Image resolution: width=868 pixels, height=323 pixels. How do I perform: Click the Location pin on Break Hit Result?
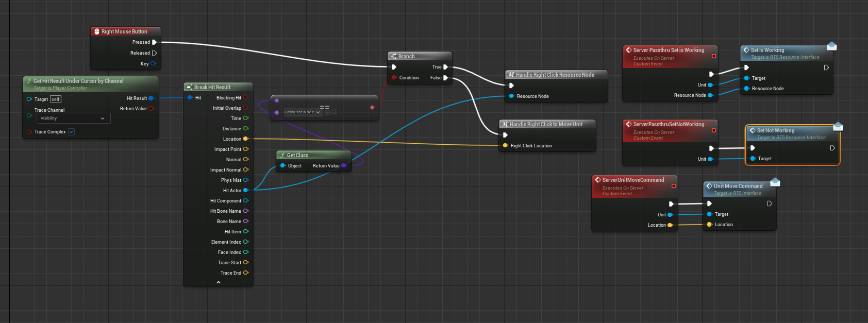pyautogui.click(x=246, y=139)
